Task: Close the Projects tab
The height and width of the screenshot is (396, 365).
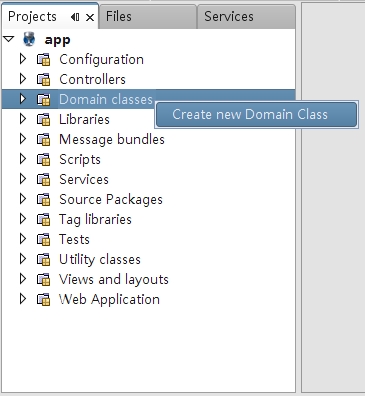Action: (90, 17)
